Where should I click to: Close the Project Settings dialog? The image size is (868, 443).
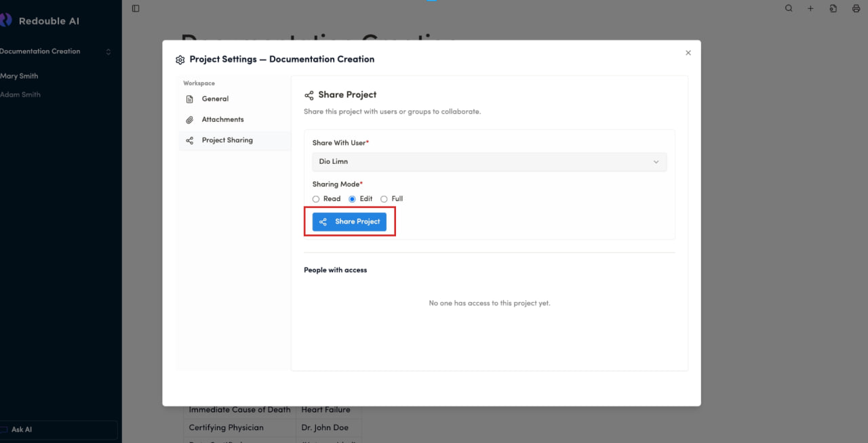coord(688,53)
